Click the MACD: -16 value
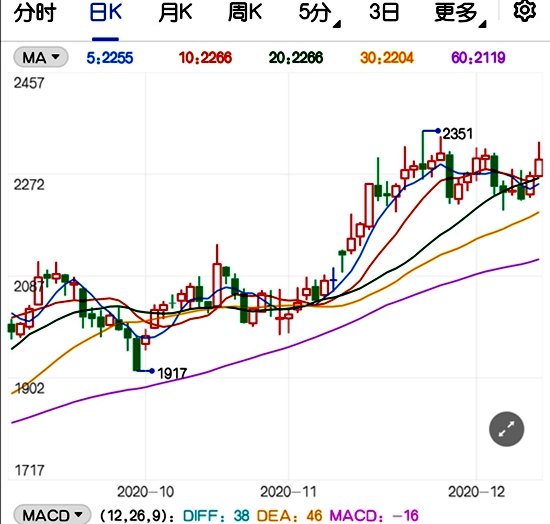This screenshot has width=550, height=524. coord(374,516)
